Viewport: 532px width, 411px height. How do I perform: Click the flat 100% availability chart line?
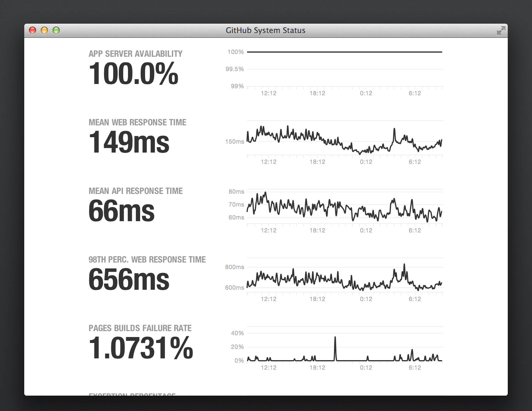point(344,52)
